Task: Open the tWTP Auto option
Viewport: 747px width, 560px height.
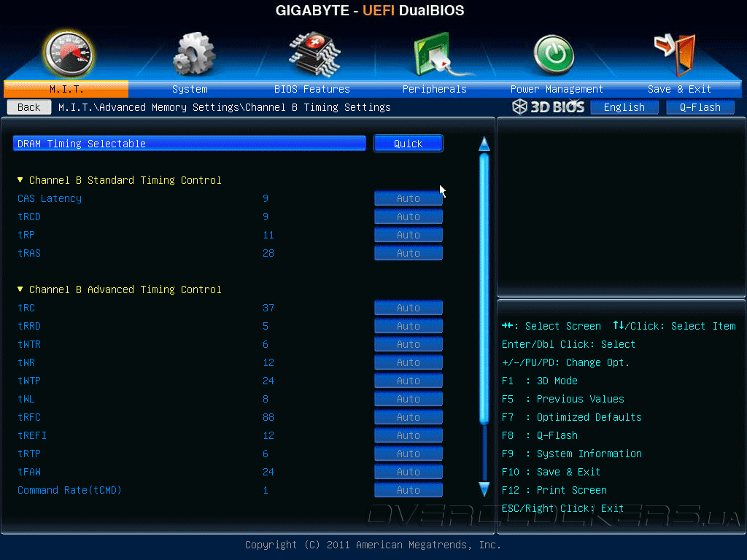Action: click(409, 381)
